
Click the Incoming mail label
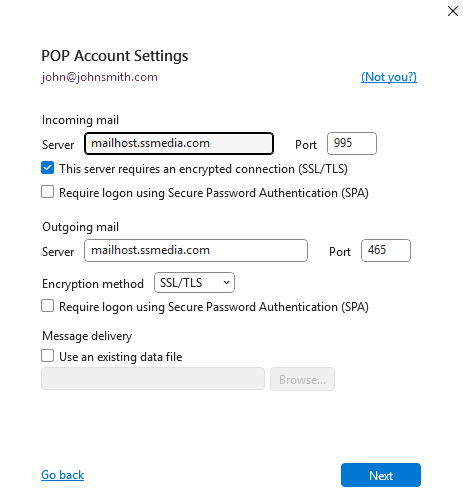click(x=80, y=120)
